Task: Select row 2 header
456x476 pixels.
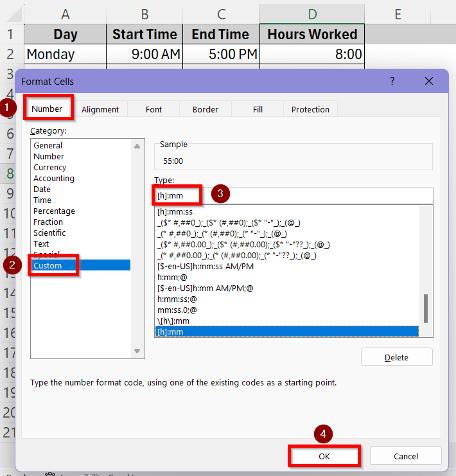Action: 11,54
